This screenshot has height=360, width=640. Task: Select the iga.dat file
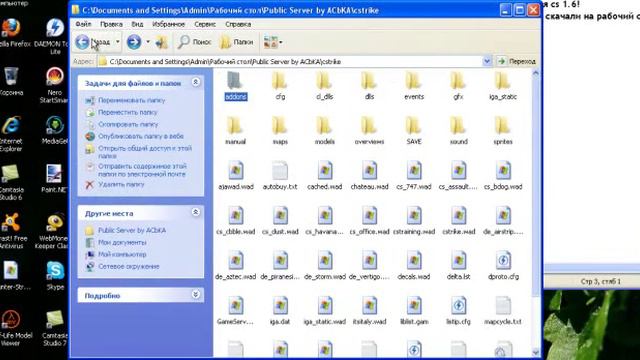pyautogui.click(x=280, y=310)
